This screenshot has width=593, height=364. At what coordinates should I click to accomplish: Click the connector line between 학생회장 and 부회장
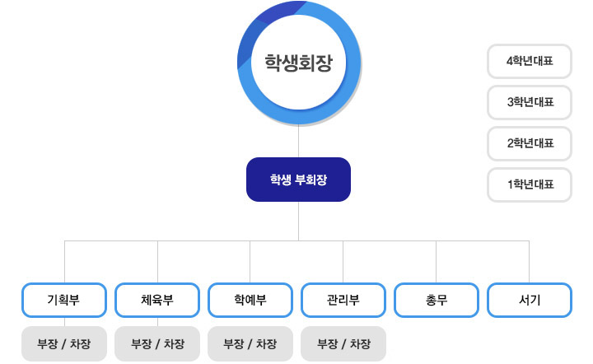tap(298, 142)
